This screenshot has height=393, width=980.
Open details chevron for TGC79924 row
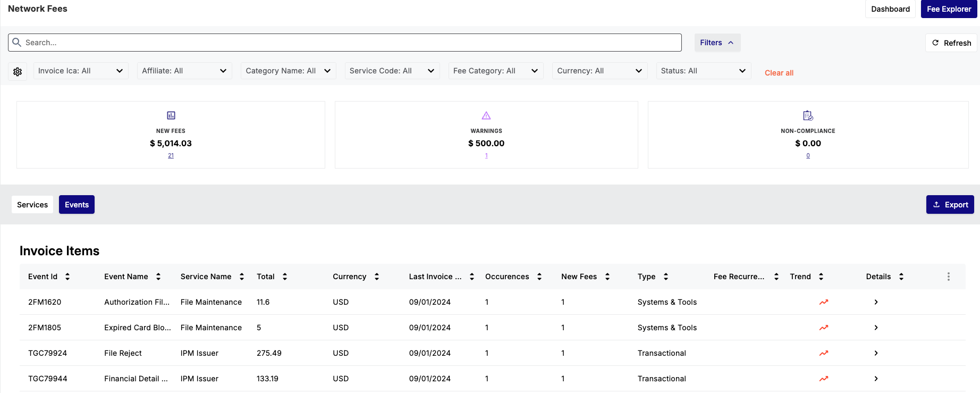[876, 353]
